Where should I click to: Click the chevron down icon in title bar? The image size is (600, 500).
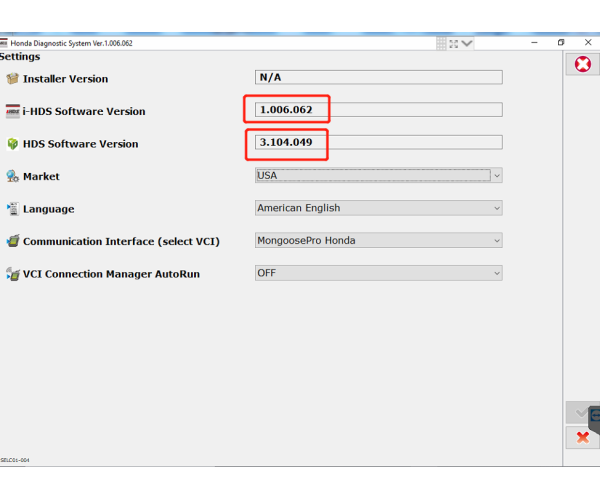coord(467,43)
